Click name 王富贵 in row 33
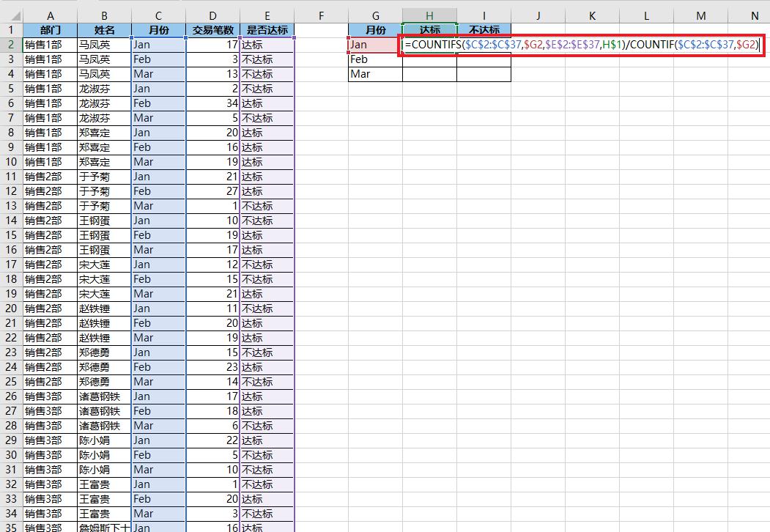This screenshot has width=770, height=532. (x=104, y=499)
